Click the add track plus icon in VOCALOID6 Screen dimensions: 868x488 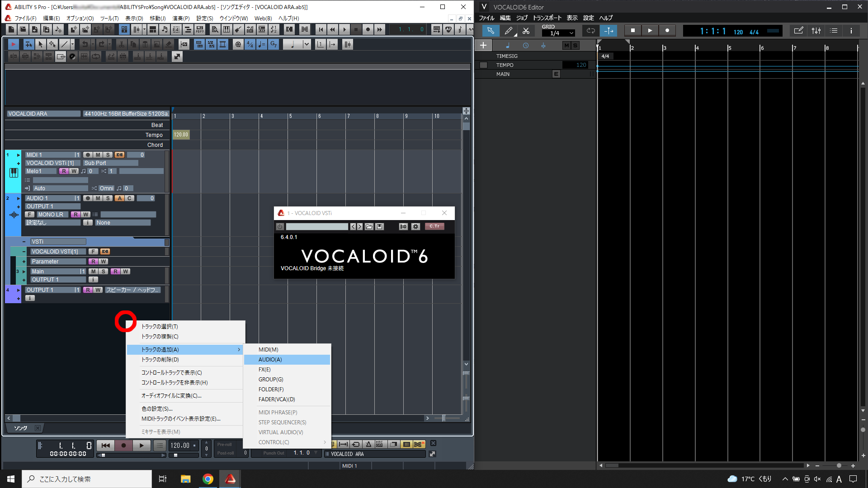483,45
